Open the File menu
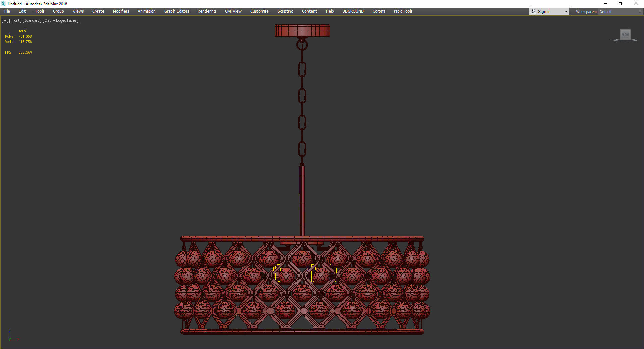 tap(7, 11)
